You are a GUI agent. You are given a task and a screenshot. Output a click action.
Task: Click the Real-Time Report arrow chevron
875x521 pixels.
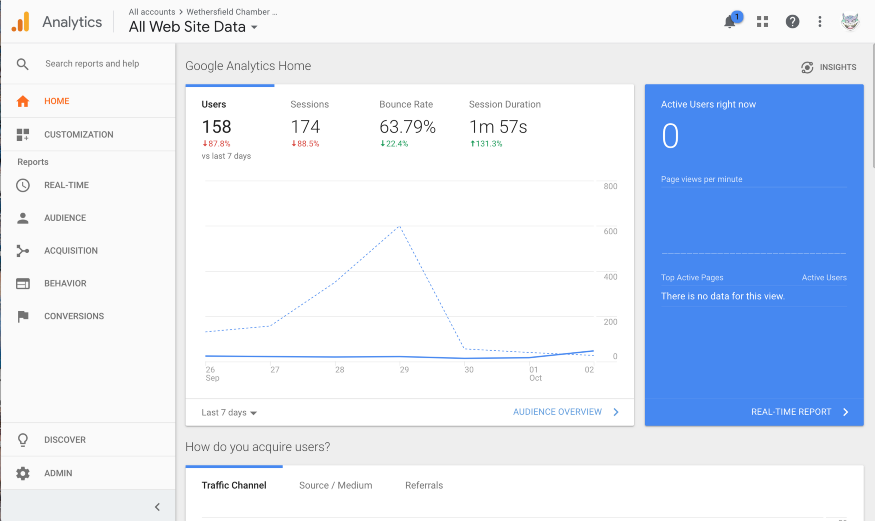coord(845,412)
